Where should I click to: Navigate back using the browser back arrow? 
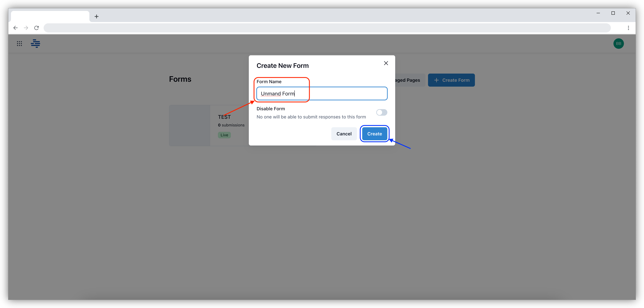pyautogui.click(x=15, y=28)
